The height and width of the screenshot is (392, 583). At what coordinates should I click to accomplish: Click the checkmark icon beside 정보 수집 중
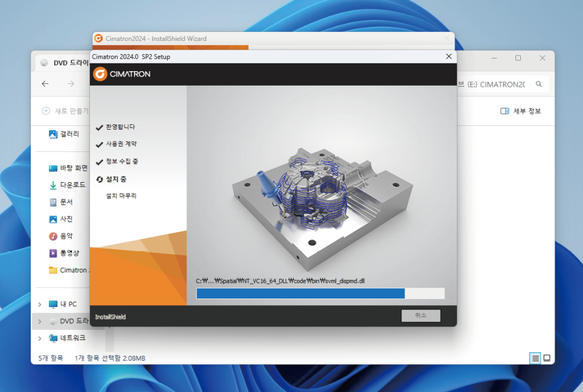pyautogui.click(x=99, y=162)
